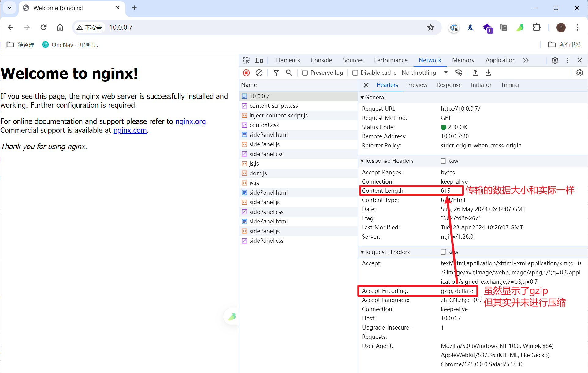Image resolution: width=588 pixels, height=373 pixels.
Task: Follow the nginx.com link
Action: click(130, 130)
